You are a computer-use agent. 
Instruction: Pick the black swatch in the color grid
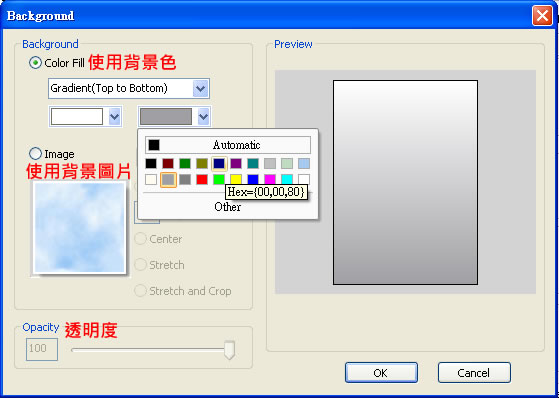pos(151,164)
